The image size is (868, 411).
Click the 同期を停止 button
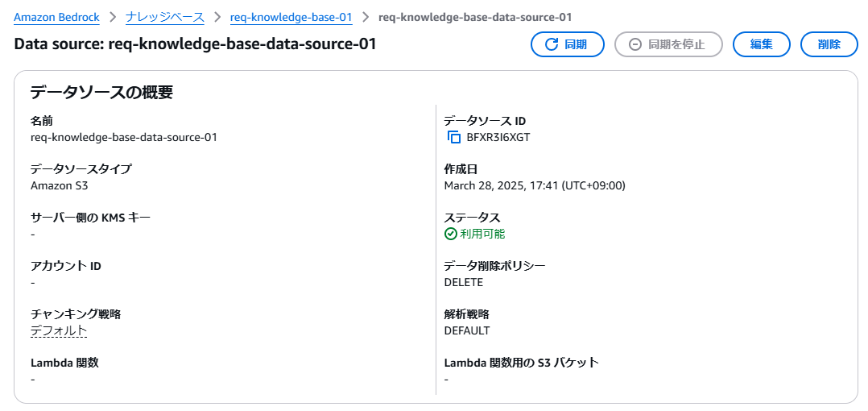click(x=668, y=44)
